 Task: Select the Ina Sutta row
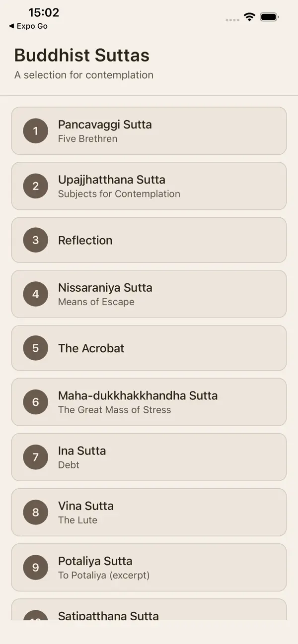tap(149, 457)
